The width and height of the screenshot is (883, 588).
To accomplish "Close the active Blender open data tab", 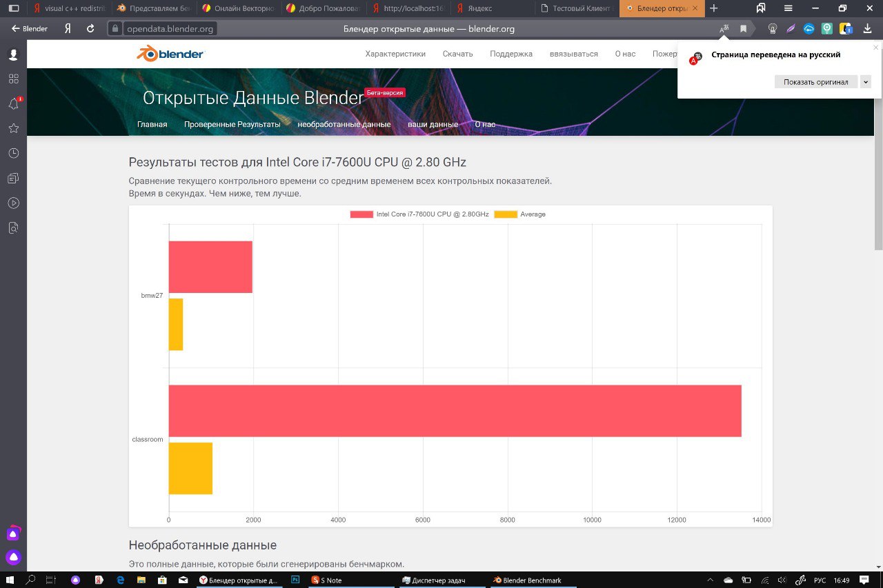I will coord(695,8).
